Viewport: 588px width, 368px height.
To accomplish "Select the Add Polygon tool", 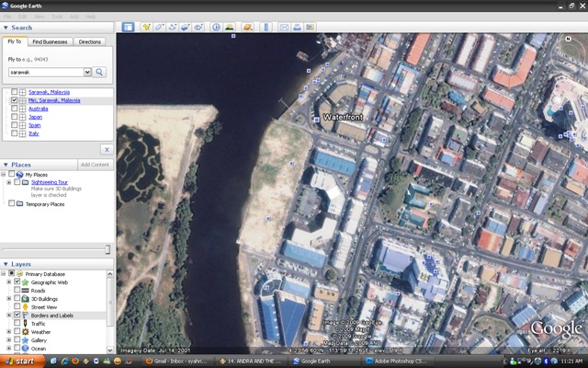I will point(159,27).
